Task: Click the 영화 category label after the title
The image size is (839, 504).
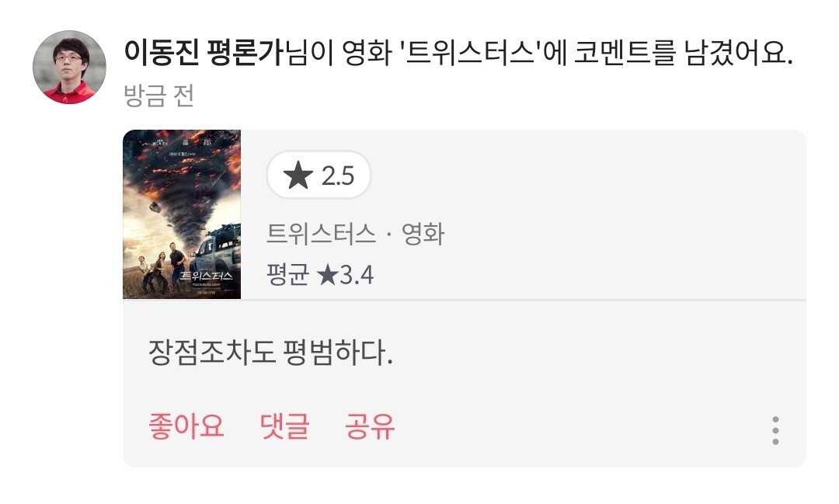Action: tap(423, 234)
